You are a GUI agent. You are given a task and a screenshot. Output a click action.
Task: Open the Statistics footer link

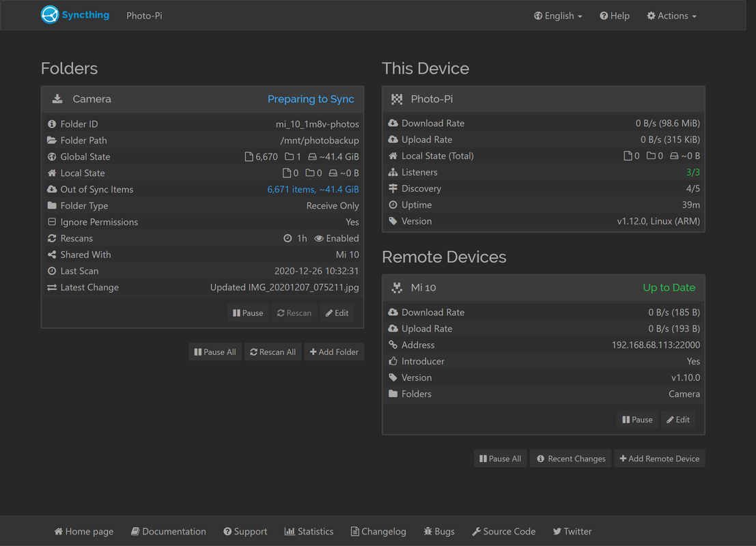pyautogui.click(x=309, y=531)
